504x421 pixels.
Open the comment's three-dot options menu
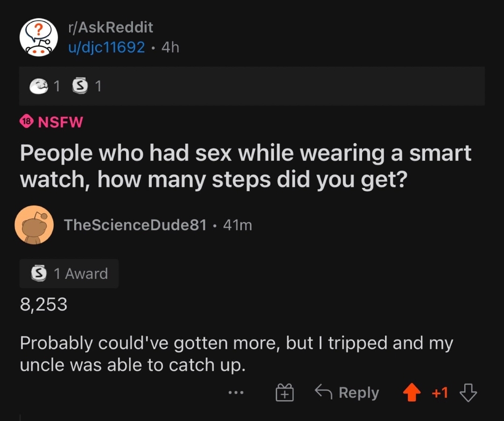pyautogui.click(x=236, y=393)
